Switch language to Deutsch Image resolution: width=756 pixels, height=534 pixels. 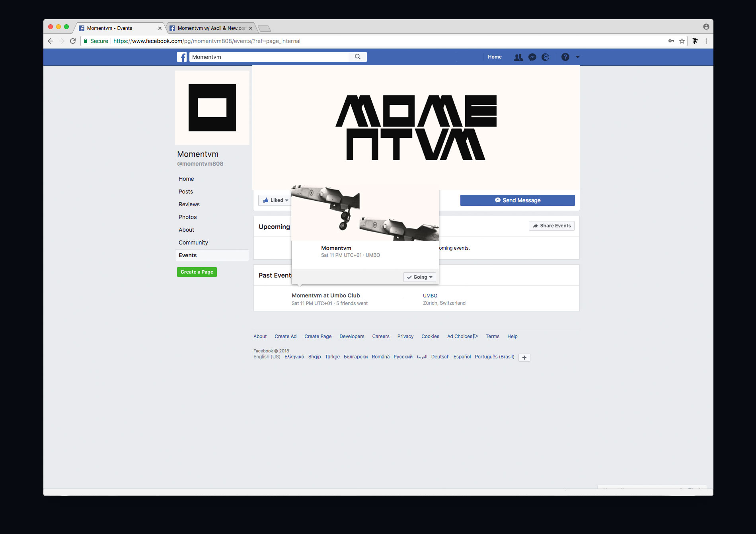(x=440, y=357)
